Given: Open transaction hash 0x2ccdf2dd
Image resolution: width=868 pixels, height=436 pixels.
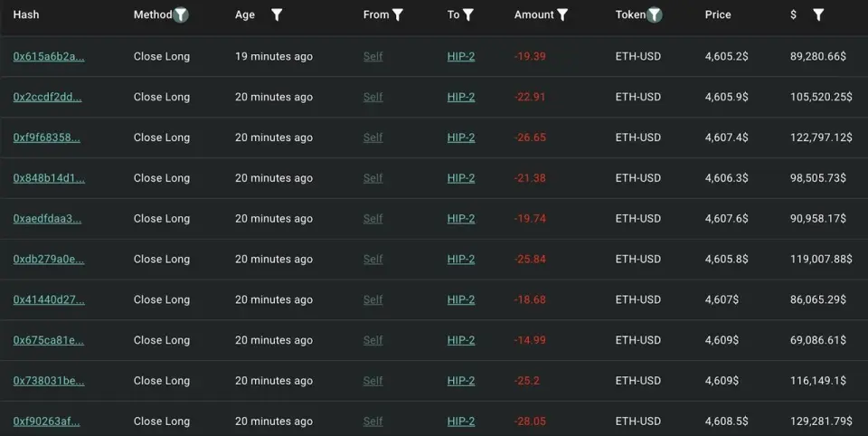Looking at the screenshot, I should pos(47,97).
